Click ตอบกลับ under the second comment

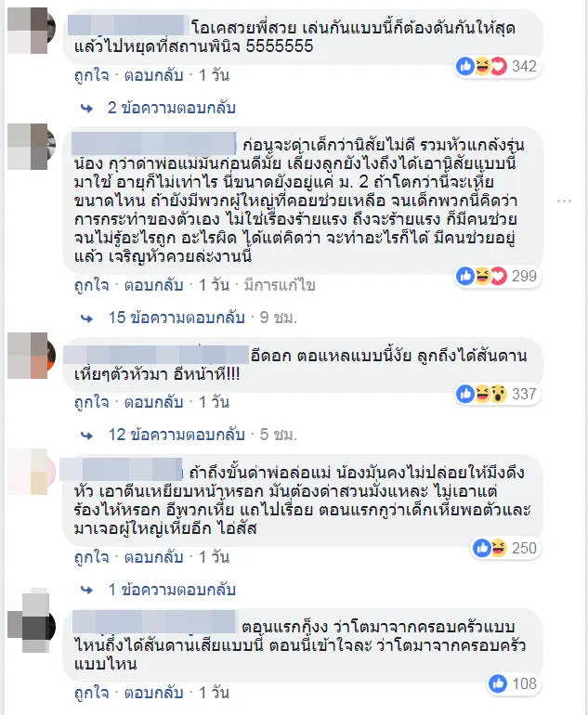(153, 285)
